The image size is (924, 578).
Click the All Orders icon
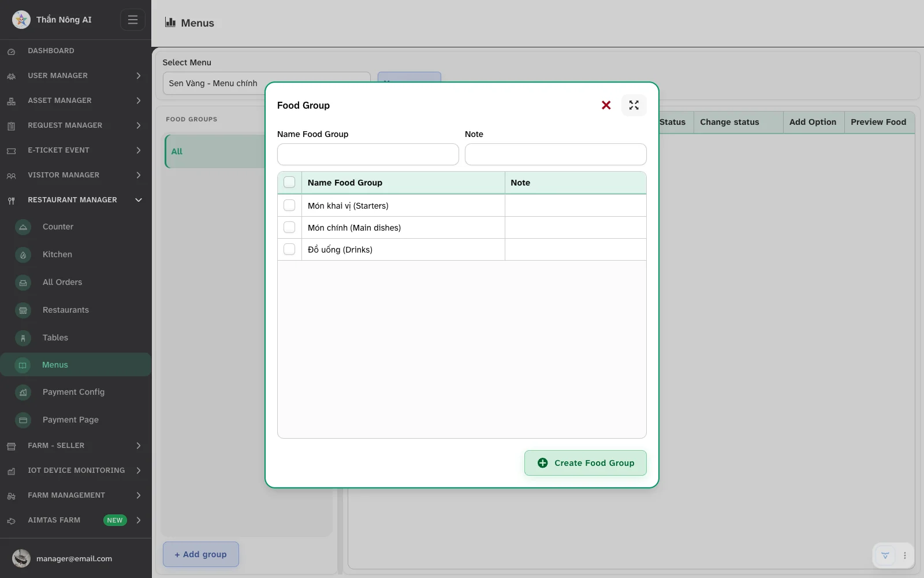23,283
